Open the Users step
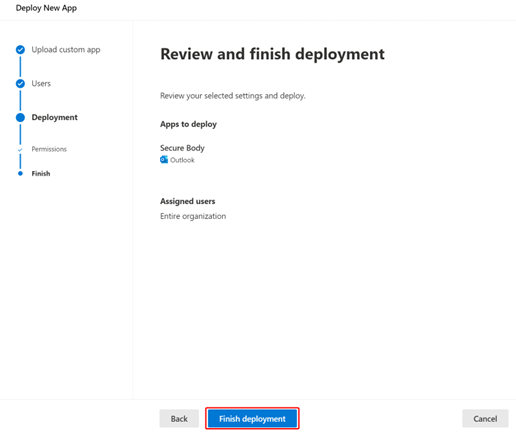Image resolution: width=516 pixels, height=432 pixels. [41, 83]
